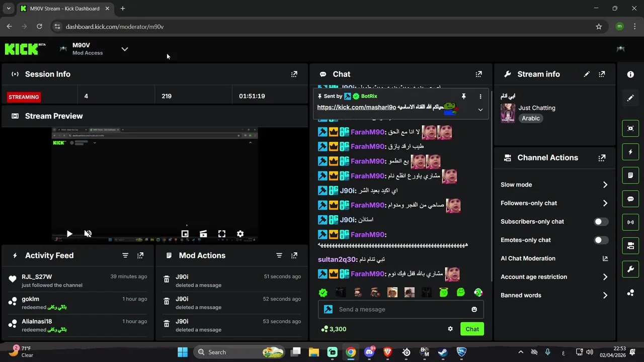The image size is (644, 362).
Task: Click the channel points sidebar icon
Action: coord(630,293)
